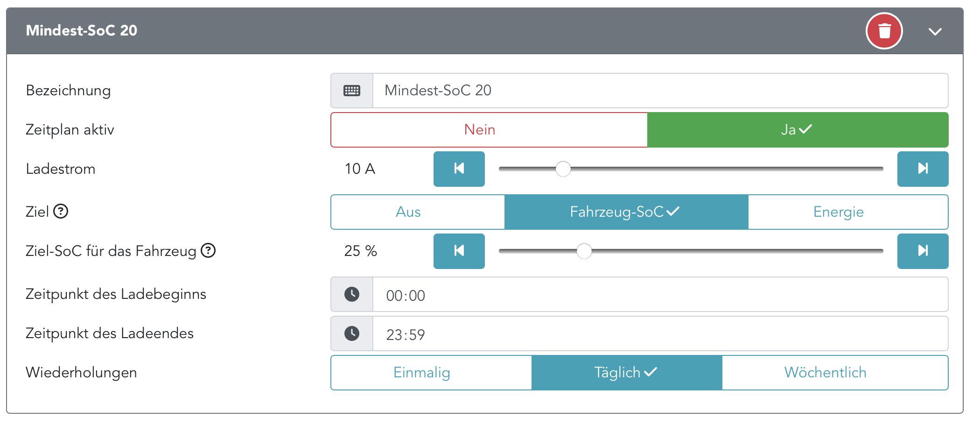This screenshot has width=980, height=439.
Task: Decrease Ladestrom with the step-back button
Action: pos(459,169)
